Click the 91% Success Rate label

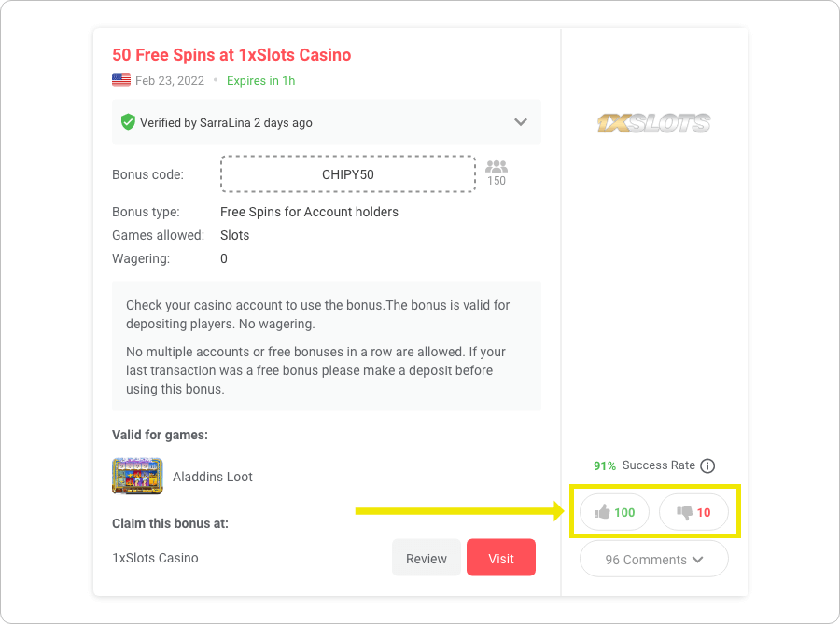point(644,465)
